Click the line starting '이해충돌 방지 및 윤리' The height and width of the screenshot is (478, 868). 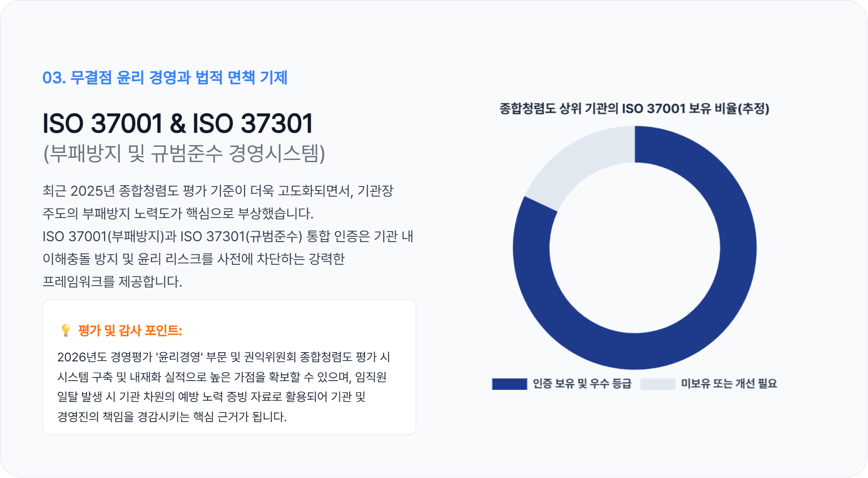tap(193, 259)
